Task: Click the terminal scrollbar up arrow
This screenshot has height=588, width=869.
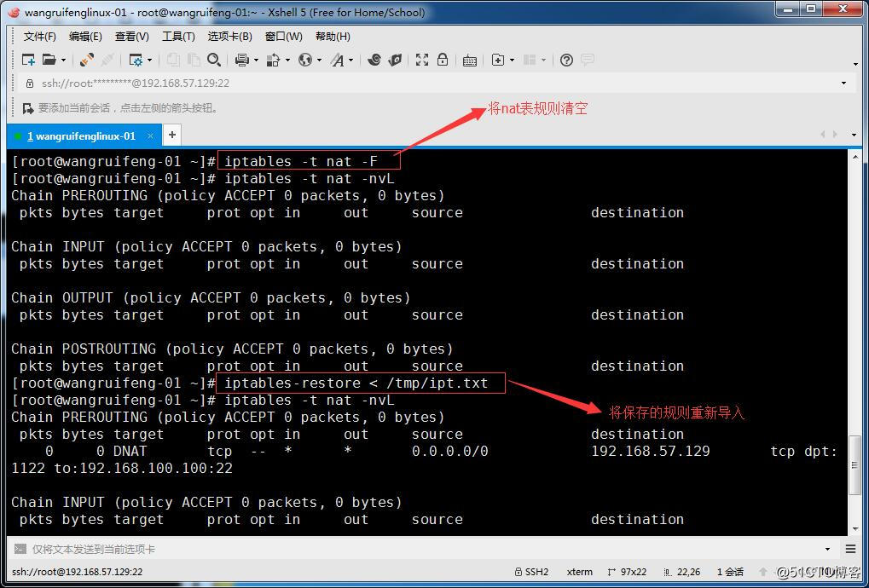Action: 855,157
